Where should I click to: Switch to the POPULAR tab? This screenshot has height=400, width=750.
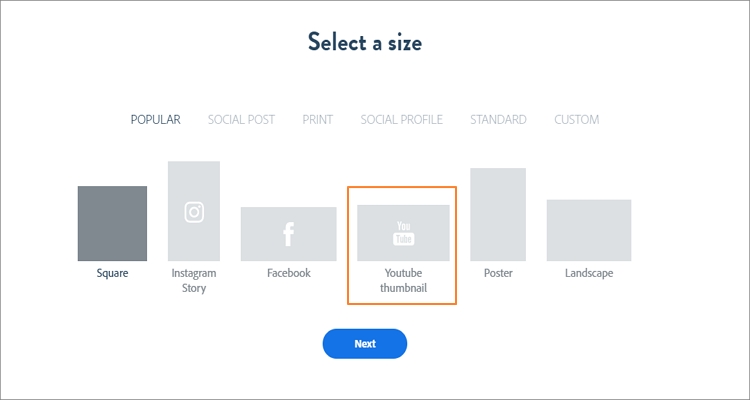pyautogui.click(x=155, y=120)
